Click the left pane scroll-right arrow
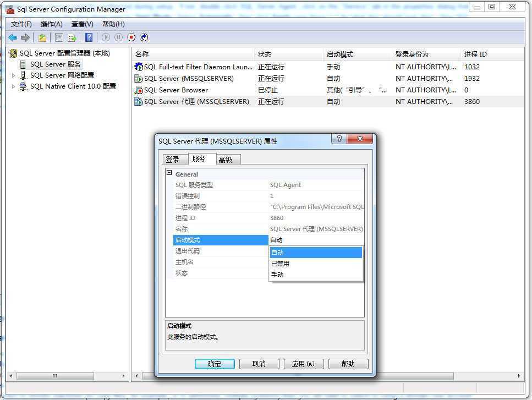The width and height of the screenshot is (532, 400). [123, 376]
